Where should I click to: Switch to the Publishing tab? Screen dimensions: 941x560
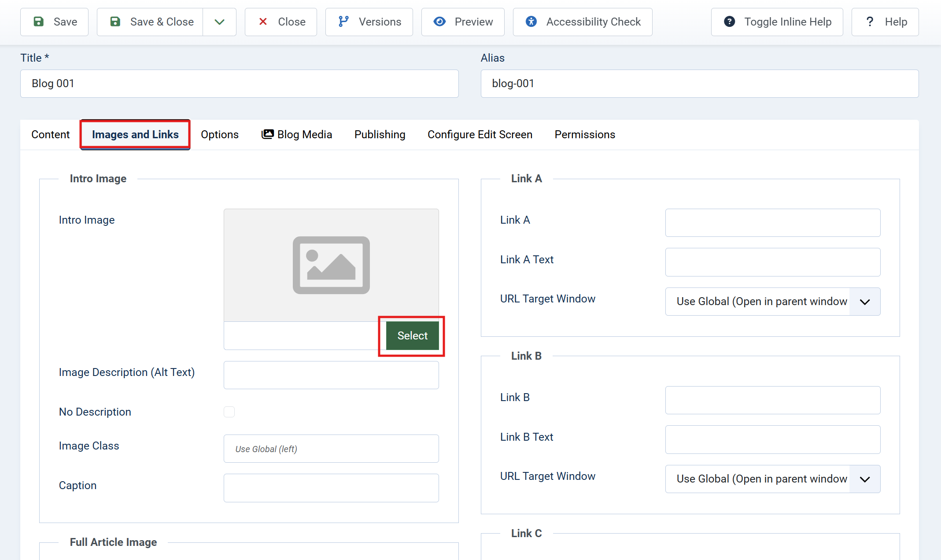click(x=380, y=134)
